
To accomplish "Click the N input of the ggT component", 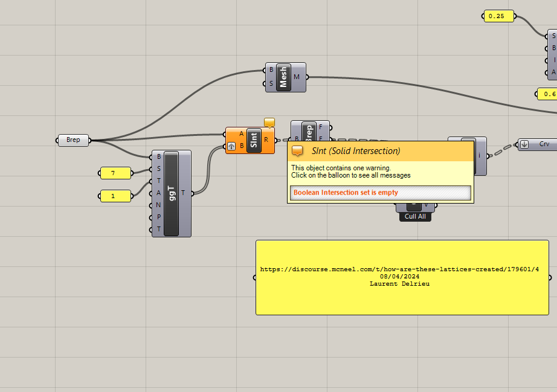I will [159, 205].
